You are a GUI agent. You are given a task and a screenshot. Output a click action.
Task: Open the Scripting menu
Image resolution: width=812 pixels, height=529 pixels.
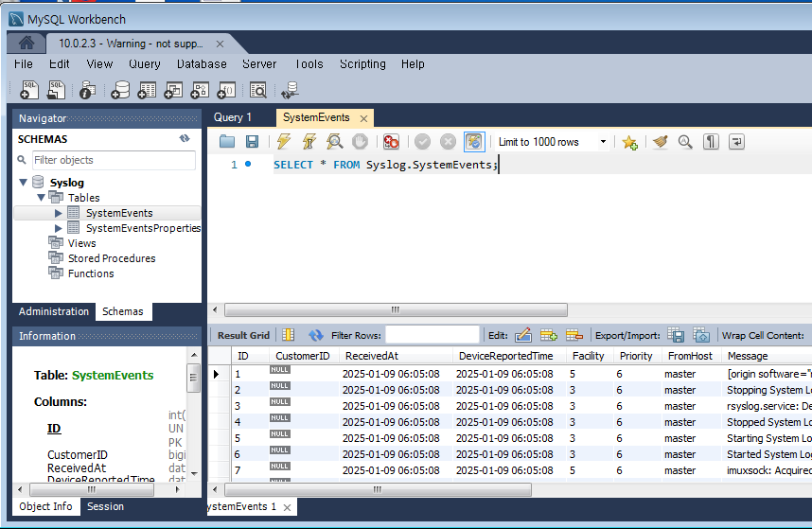click(x=362, y=64)
